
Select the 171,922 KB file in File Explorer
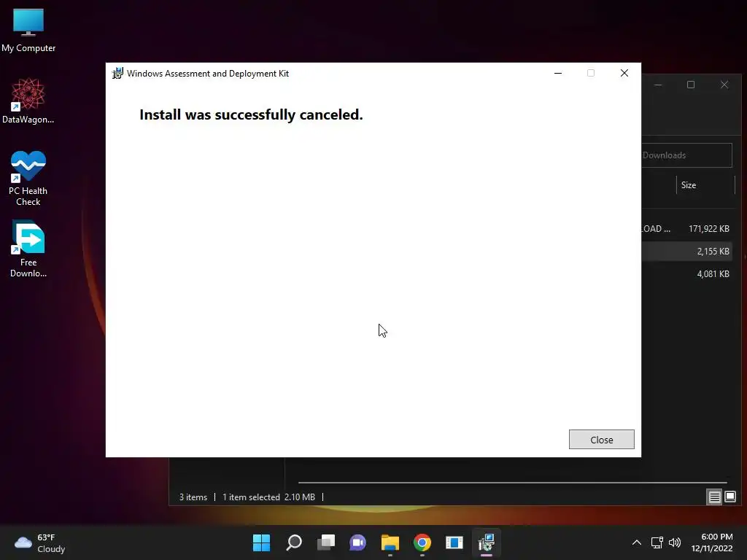click(x=686, y=228)
